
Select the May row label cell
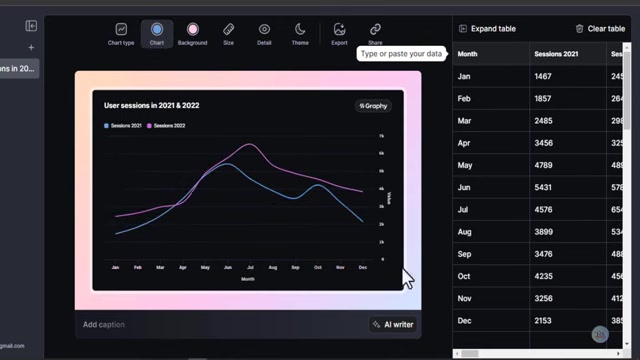click(x=491, y=165)
